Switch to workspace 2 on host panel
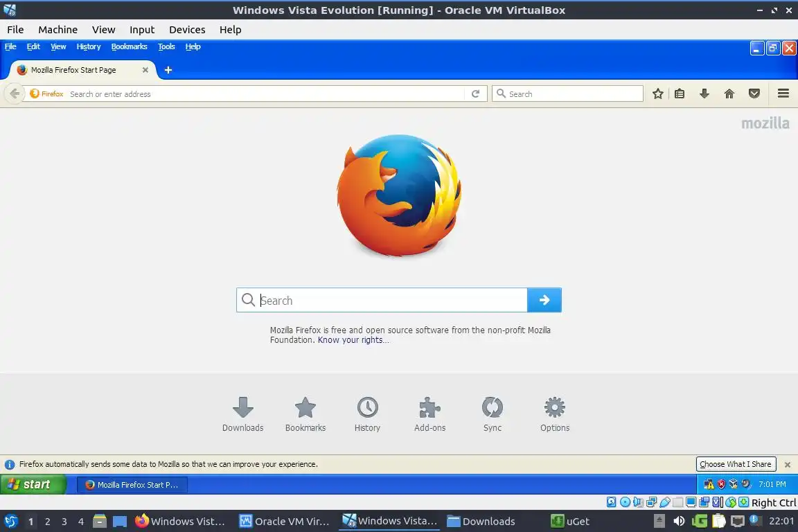Image resolution: width=798 pixels, height=532 pixels. (x=47, y=522)
